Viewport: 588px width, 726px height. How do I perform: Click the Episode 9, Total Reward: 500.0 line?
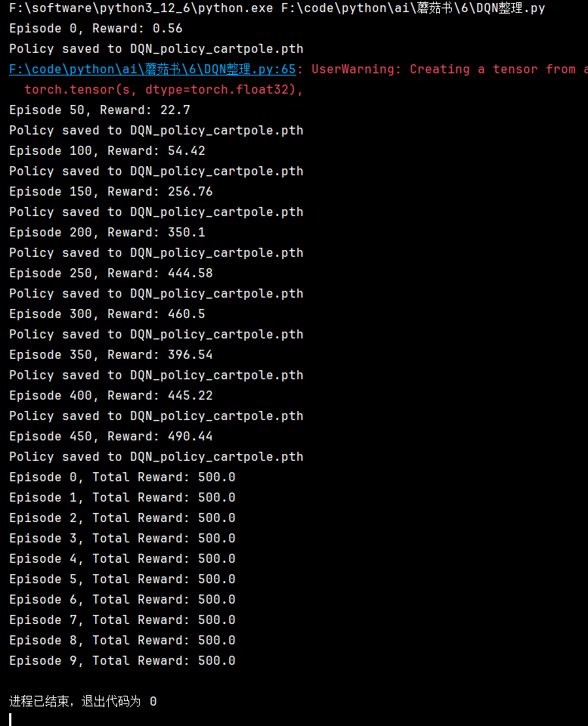[122, 661]
